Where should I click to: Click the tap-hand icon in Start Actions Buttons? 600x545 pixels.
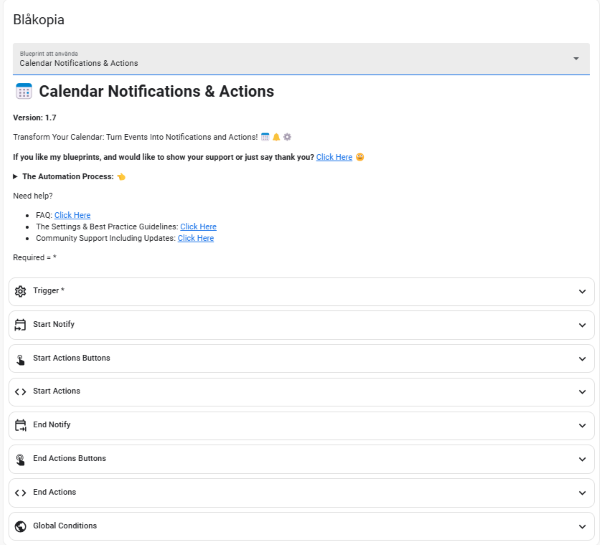click(20, 359)
